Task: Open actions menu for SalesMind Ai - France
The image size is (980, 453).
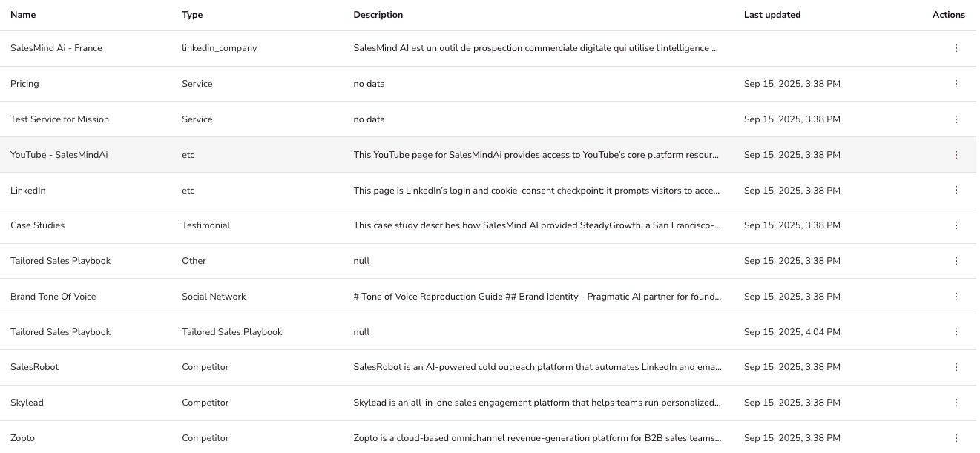Action: click(956, 48)
